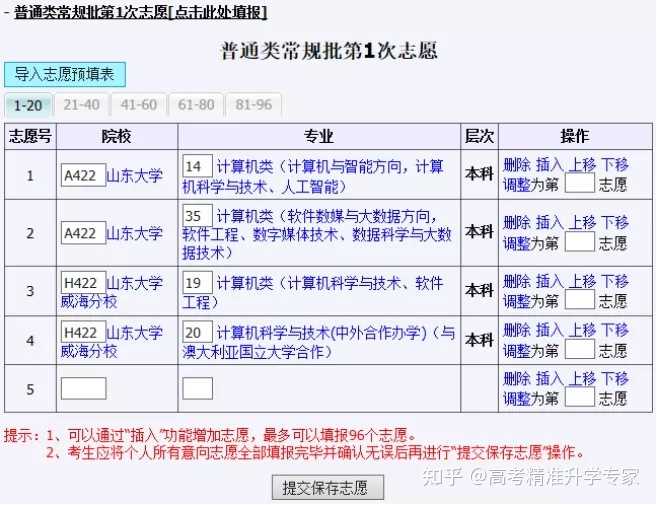
Task: Click the 专业 column header
Action: 319,136
